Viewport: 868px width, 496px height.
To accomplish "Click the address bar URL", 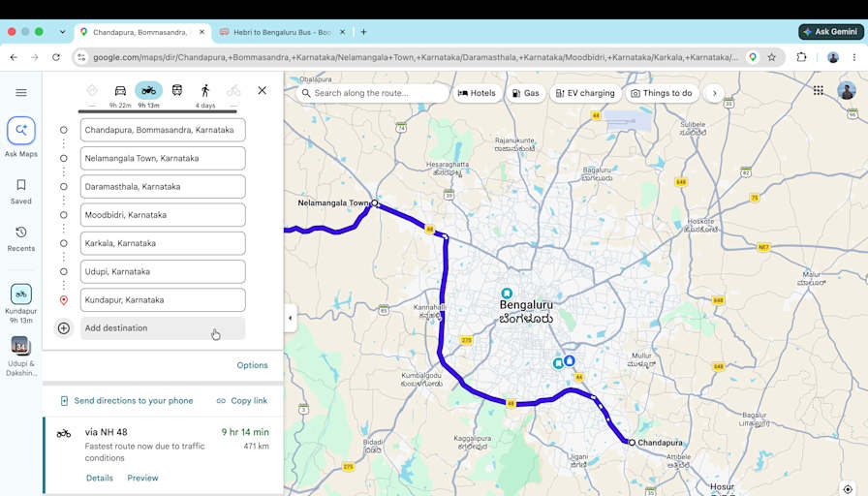I will (416, 57).
